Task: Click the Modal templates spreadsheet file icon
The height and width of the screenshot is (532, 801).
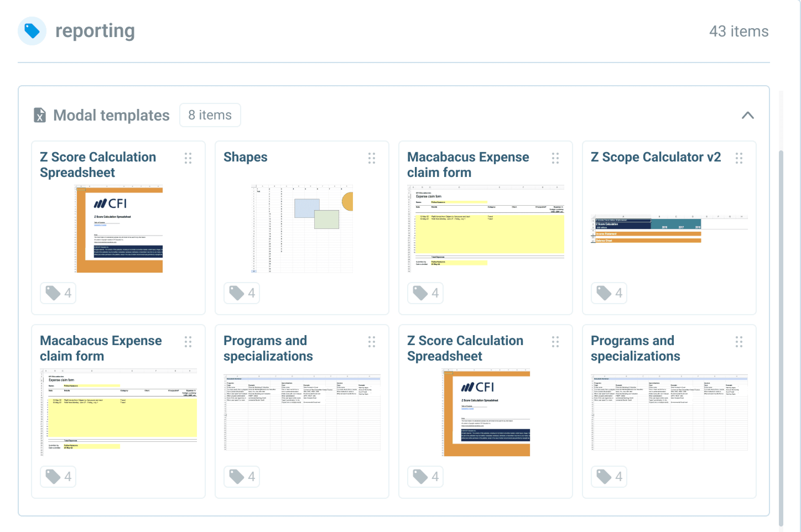Action: (40, 115)
